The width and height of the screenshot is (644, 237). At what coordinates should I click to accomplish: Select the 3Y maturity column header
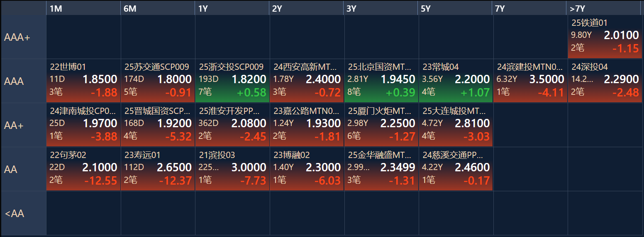pyautogui.click(x=381, y=8)
